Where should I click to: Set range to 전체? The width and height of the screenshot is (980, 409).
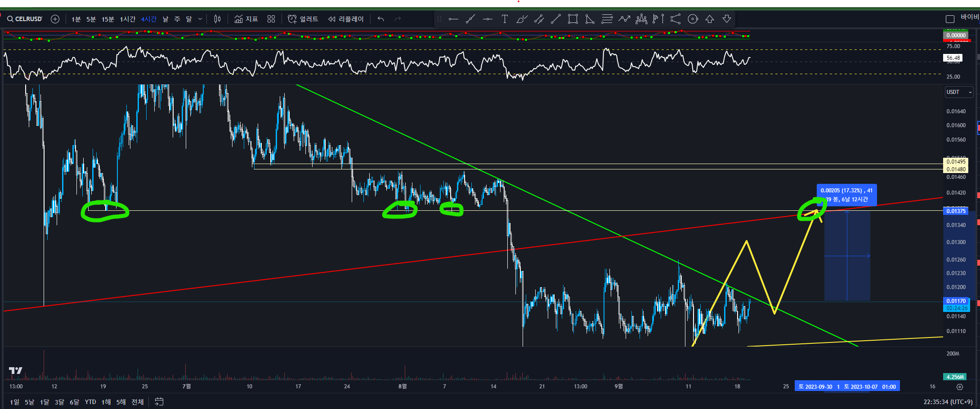(138, 402)
